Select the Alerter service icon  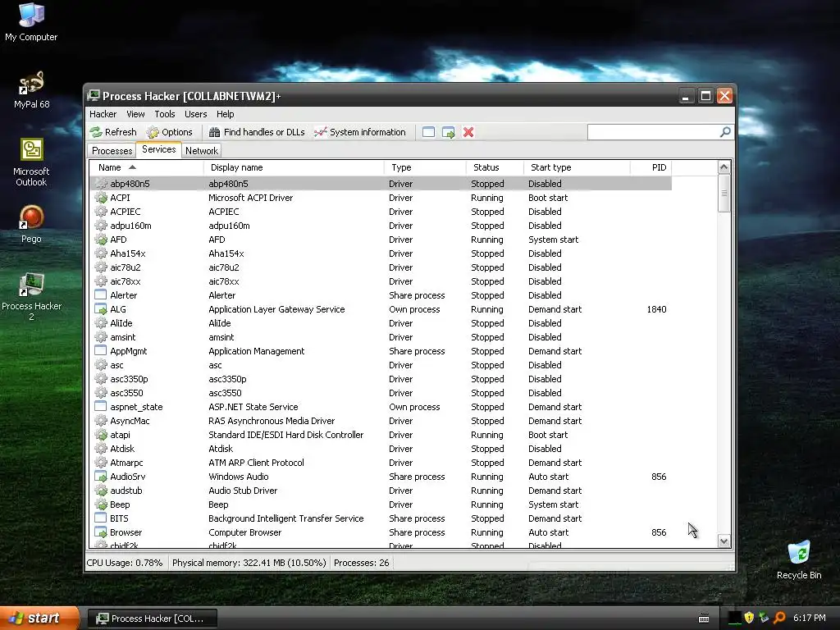tap(101, 295)
